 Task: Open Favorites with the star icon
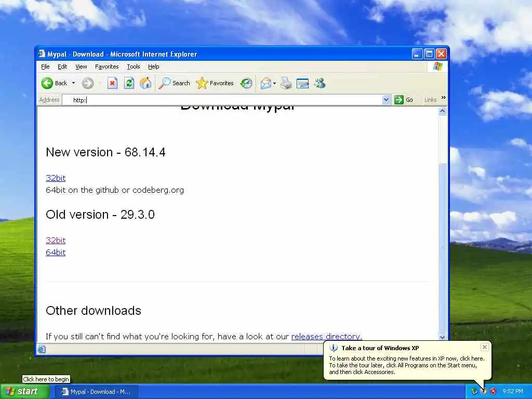click(215, 83)
